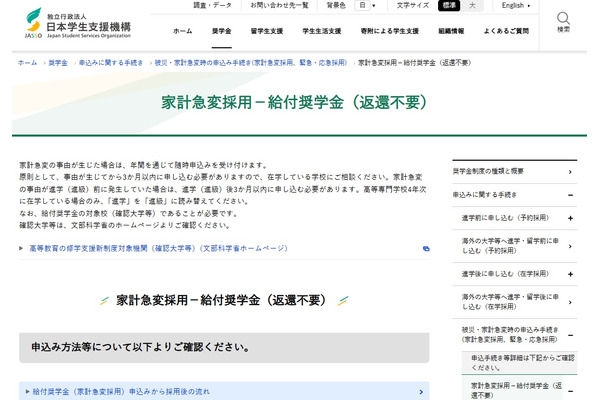
Task: Open the 海外の大学等へ進学・留学後に申し込む(在学採用) sidebar link
Action: pos(510,302)
